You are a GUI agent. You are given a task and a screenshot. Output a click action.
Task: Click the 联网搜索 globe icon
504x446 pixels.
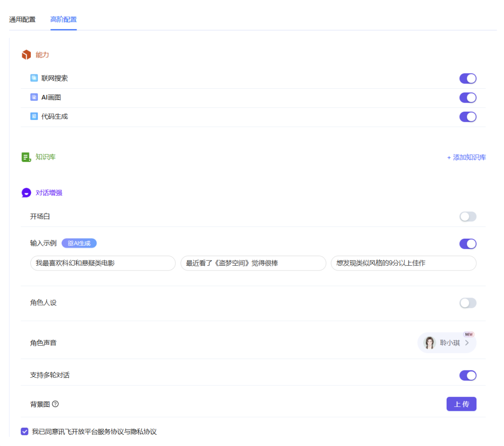[x=34, y=78]
